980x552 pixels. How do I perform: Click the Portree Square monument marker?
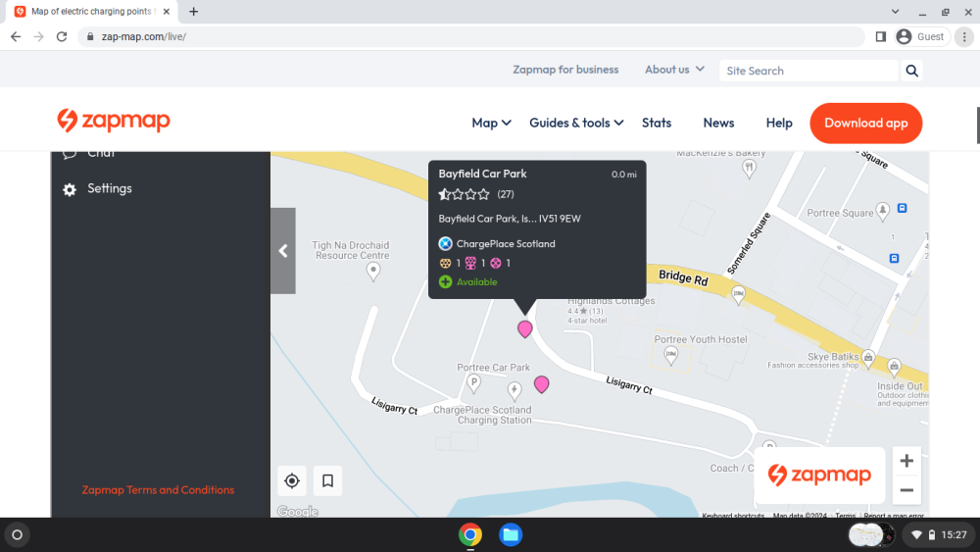(883, 212)
